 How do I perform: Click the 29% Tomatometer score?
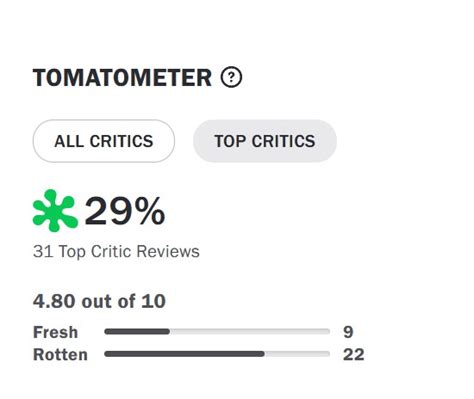(x=125, y=211)
